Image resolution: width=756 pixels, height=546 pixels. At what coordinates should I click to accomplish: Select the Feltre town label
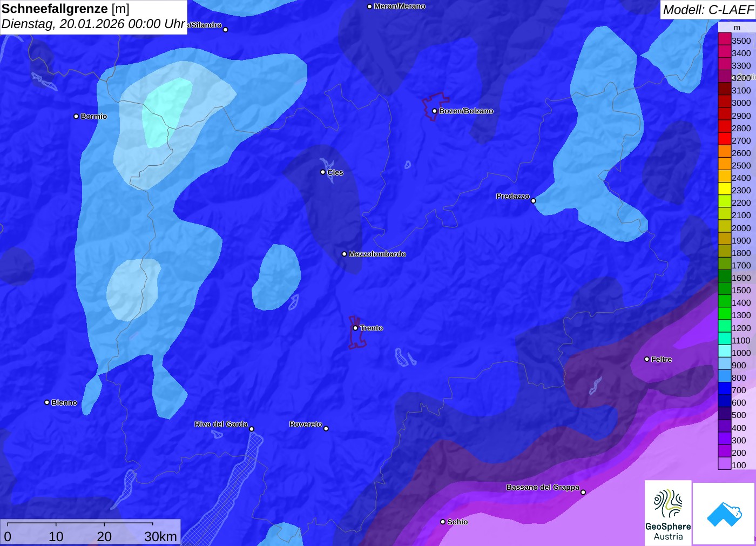point(661,359)
